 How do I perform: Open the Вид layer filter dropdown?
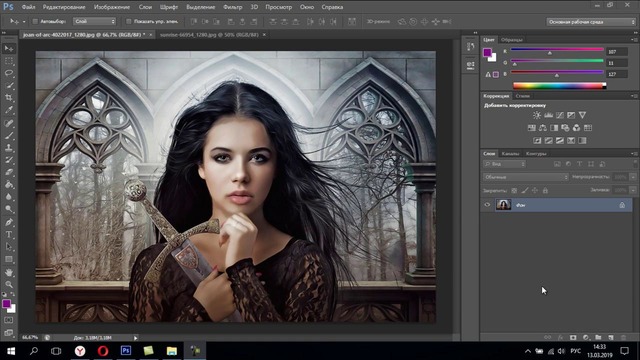coord(504,164)
